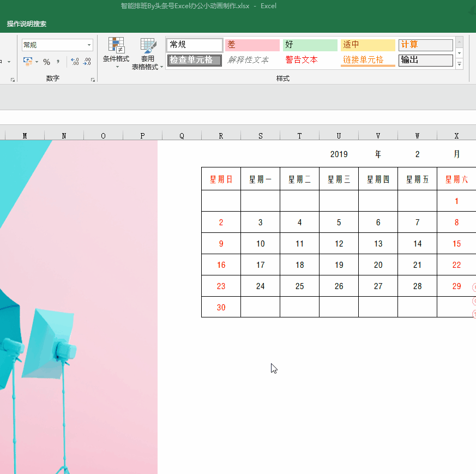Select calendar date cell 14
The width and height of the screenshot is (476, 474).
418,243
